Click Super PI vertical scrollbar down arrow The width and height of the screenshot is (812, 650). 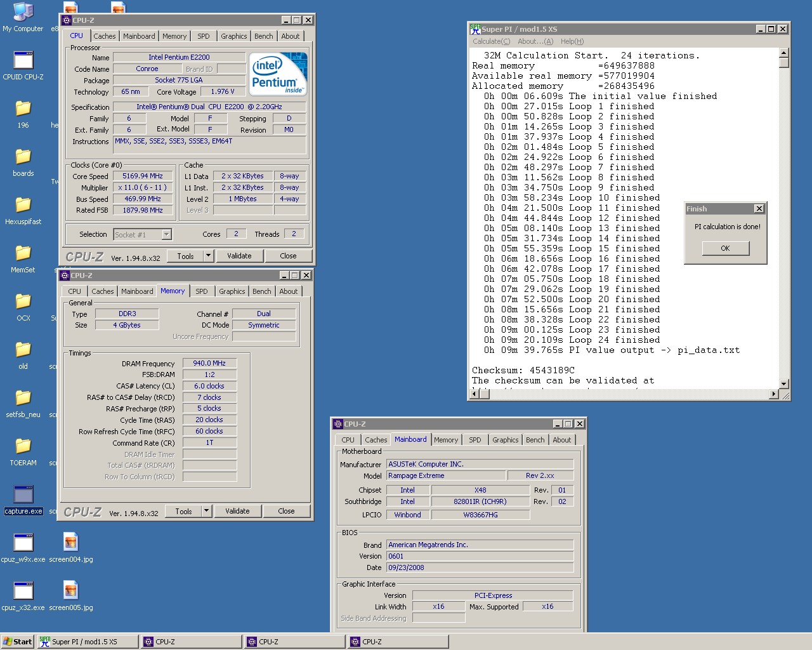point(783,383)
